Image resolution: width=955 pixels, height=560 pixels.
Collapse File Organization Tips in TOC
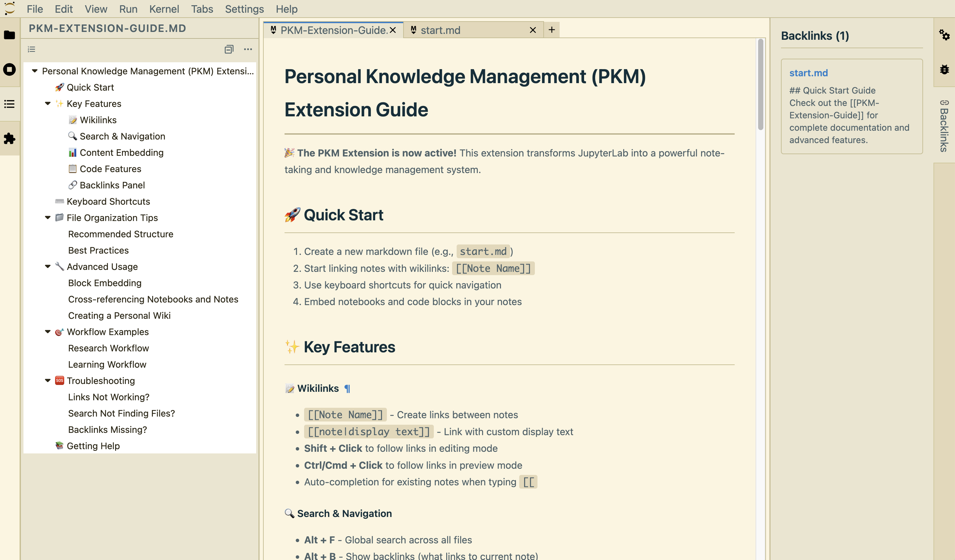pyautogui.click(x=48, y=217)
